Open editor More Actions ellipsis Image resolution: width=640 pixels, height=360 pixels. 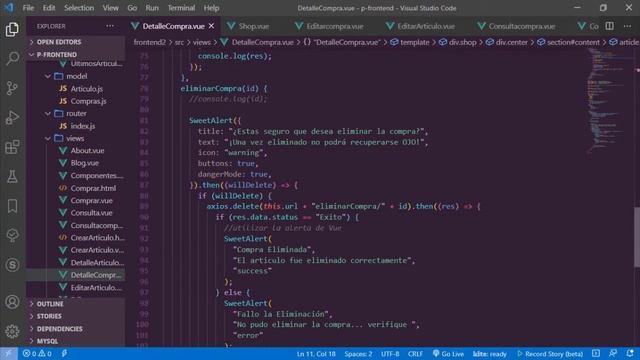click(627, 26)
